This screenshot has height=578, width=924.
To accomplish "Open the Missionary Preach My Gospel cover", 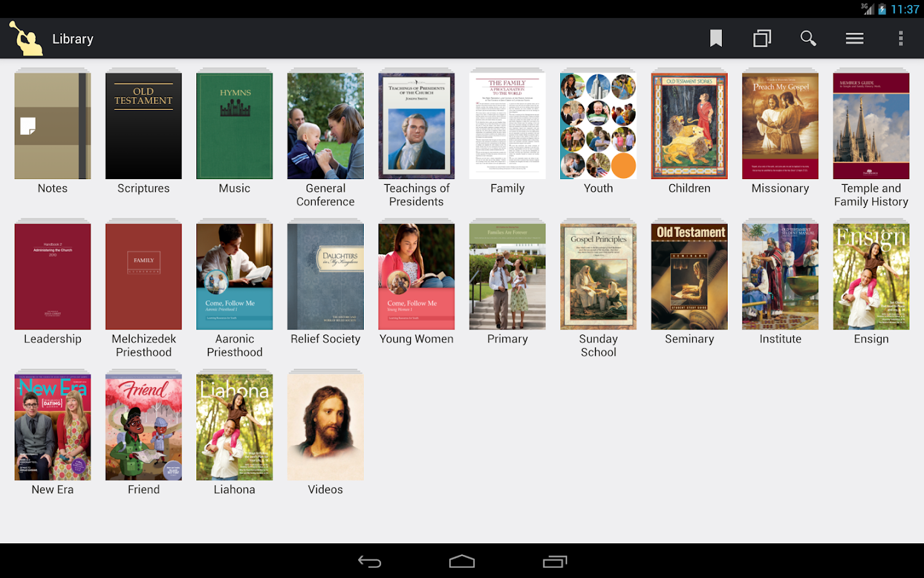I will pyautogui.click(x=780, y=126).
